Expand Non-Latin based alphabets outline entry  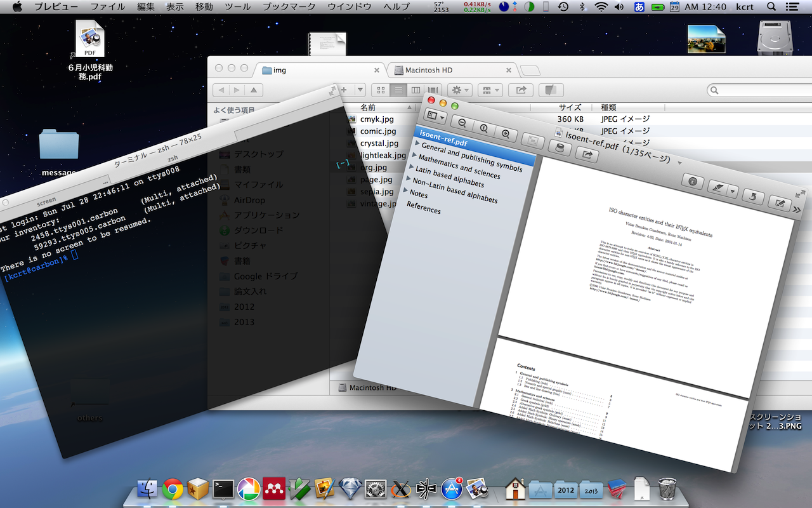coord(409,179)
